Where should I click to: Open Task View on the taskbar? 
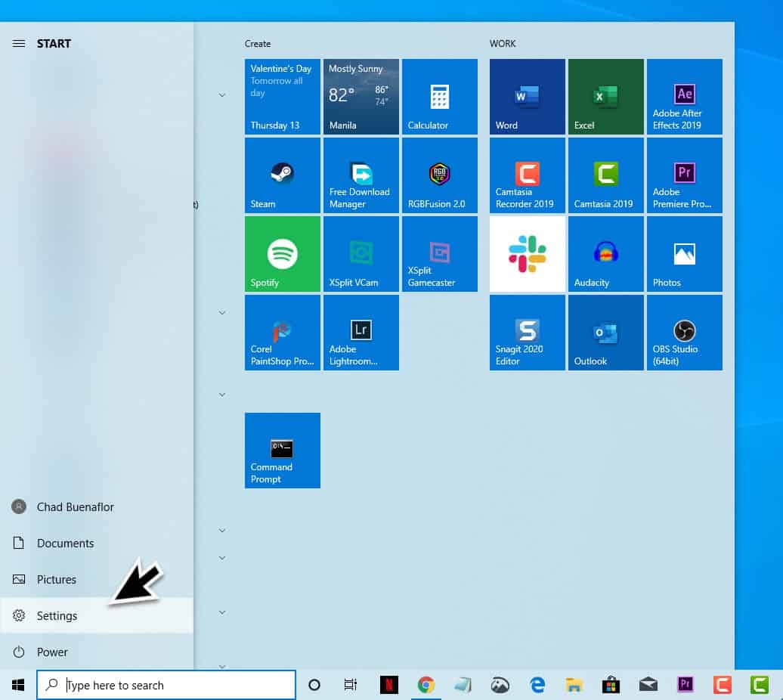coord(351,685)
